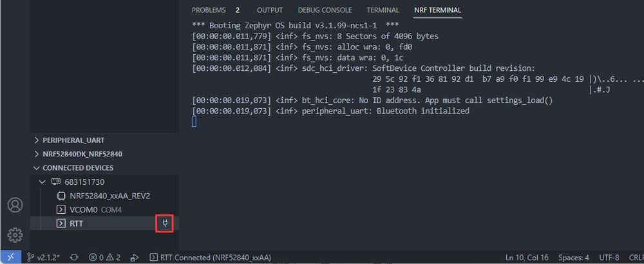Click the Ln 10, Col 16 indicator
This screenshot has height=264, width=644.
527,257
